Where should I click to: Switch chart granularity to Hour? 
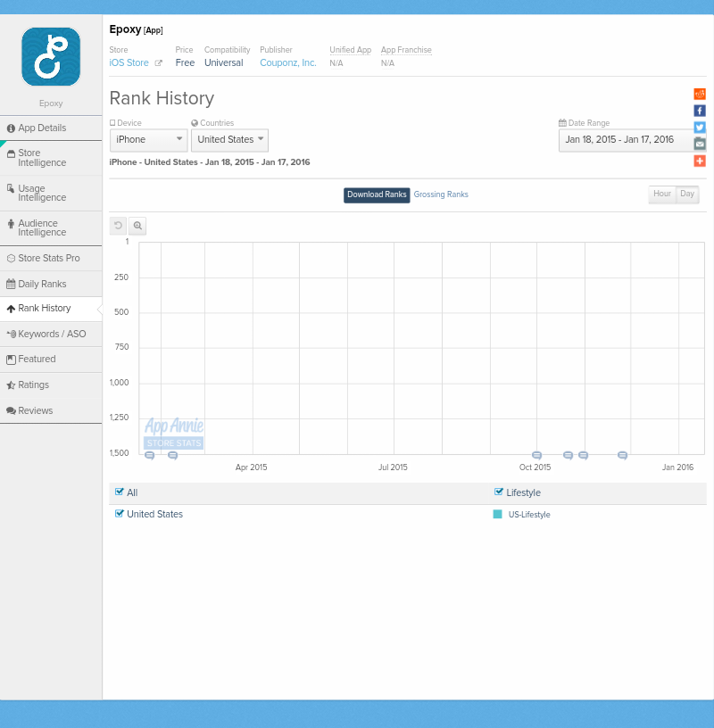(662, 194)
